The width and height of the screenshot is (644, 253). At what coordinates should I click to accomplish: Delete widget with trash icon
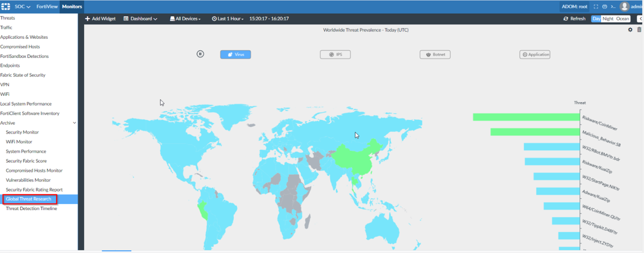tap(639, 30)
